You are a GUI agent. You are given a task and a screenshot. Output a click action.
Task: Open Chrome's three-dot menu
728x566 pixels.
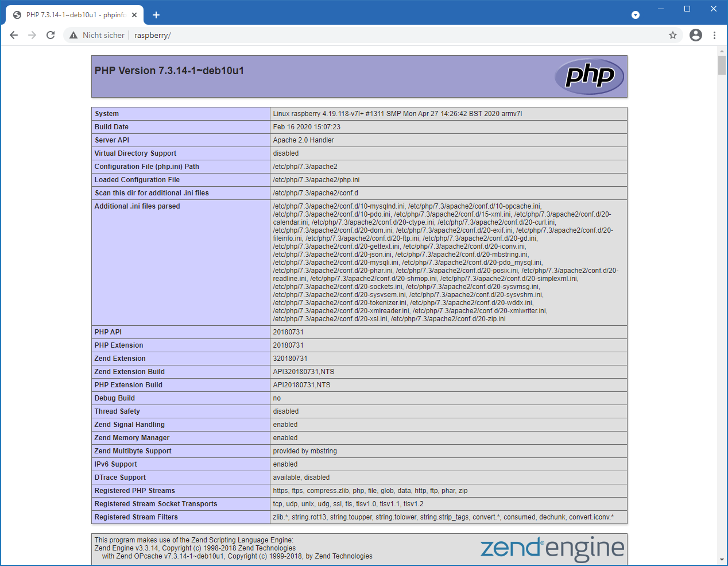[714, 35]
